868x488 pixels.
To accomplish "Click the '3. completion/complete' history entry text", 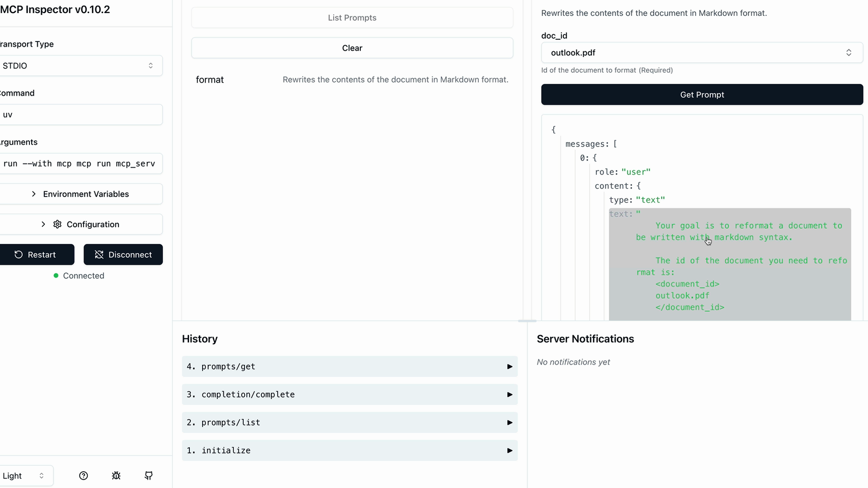I will 241,394.
